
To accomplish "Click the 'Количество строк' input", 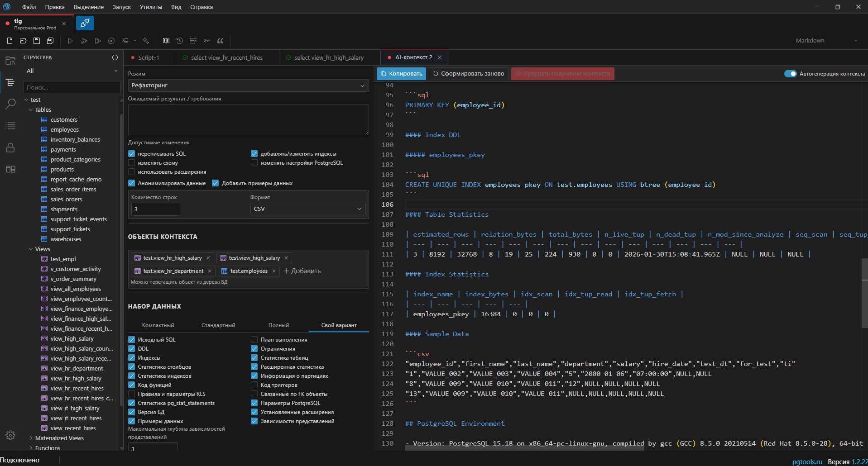I will (x=156, y=209).
